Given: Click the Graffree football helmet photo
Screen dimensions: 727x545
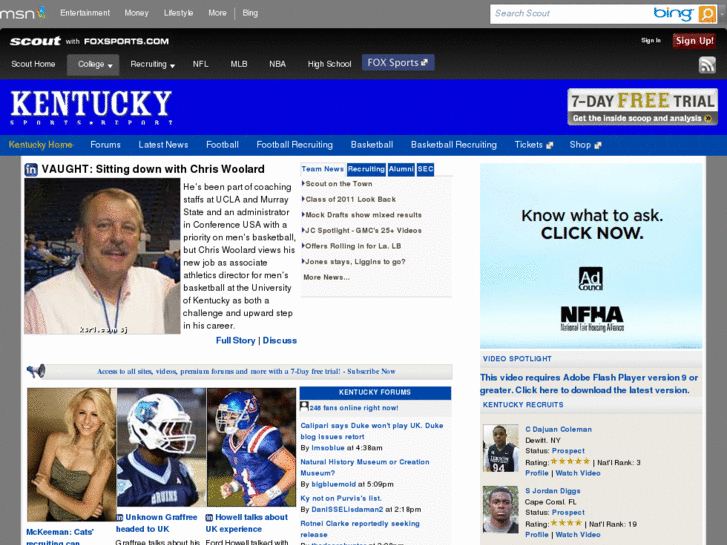Looking at the screenshot, I should (x=161, y=447).
